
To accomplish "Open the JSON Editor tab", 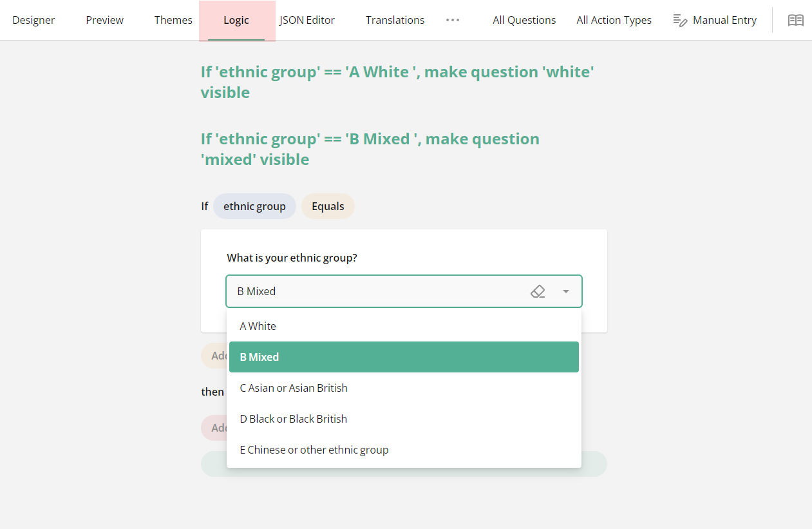I will tap(307, 20).
